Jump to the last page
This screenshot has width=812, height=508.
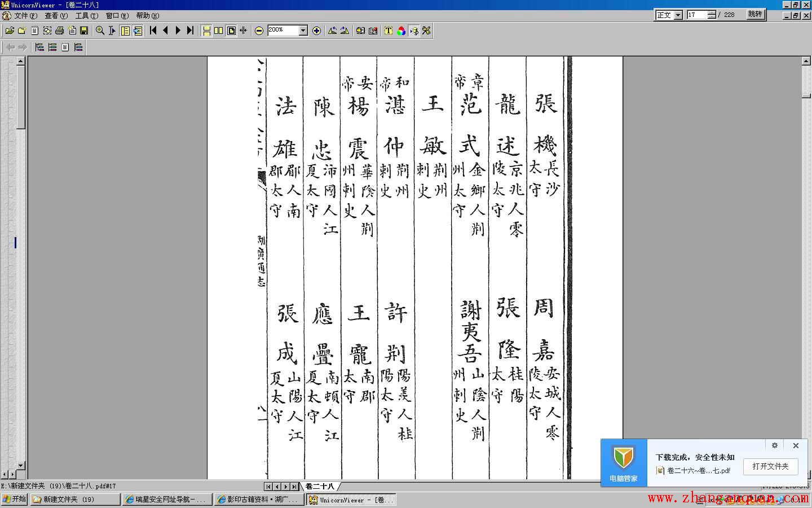point(191,30)
